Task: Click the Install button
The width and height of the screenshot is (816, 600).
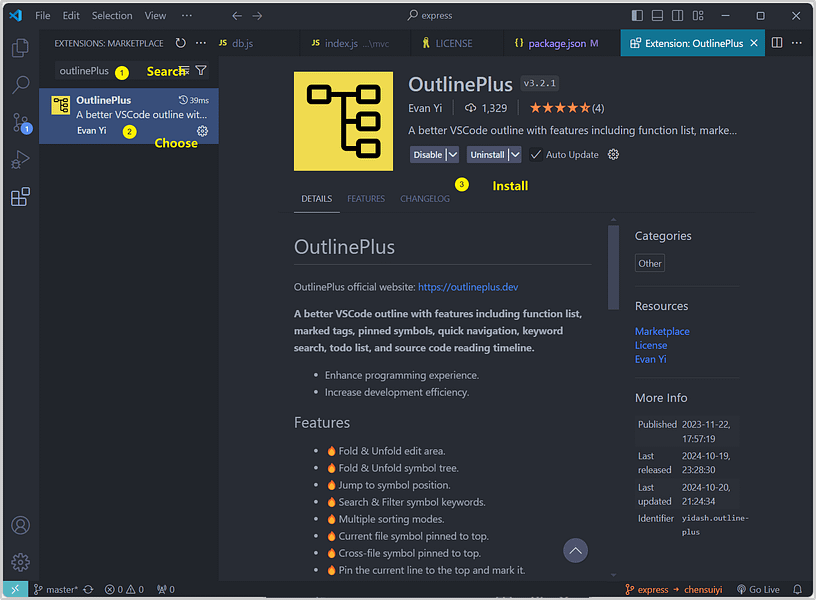Action: pos(510,185)
